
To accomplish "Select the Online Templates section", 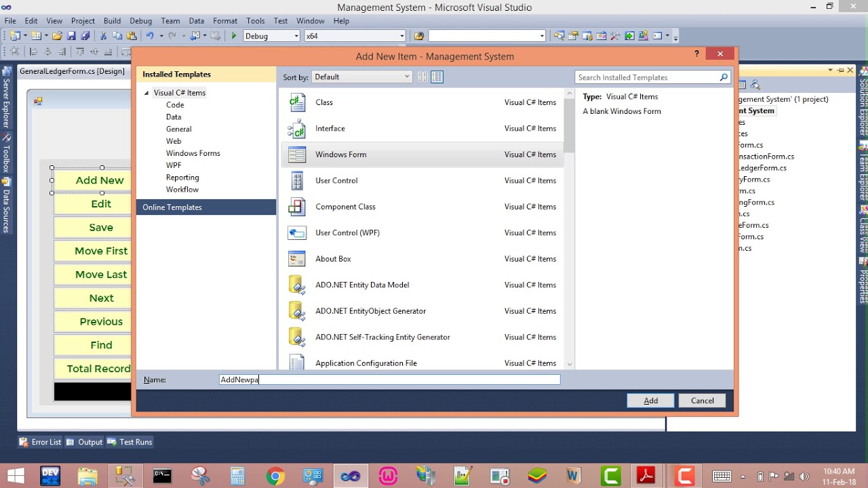I will pos(206,207).
